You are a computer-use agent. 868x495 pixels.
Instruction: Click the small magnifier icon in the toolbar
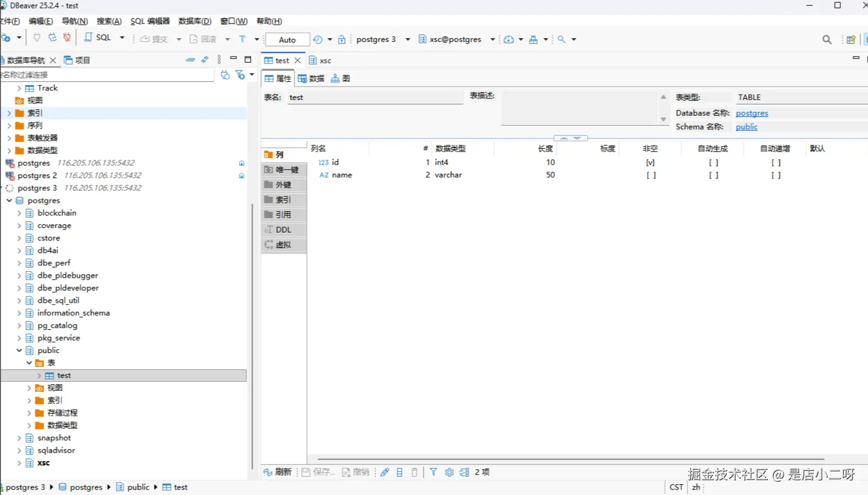pyautogui.click(x=561, y=39)
